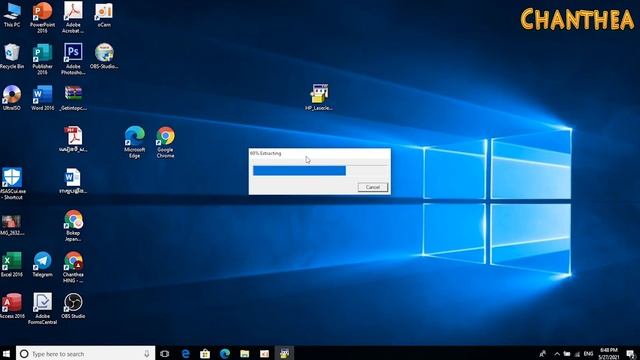640x360 pixels.
Task: Switch ENG input language indicator
Action: click(x=588, y=354)
